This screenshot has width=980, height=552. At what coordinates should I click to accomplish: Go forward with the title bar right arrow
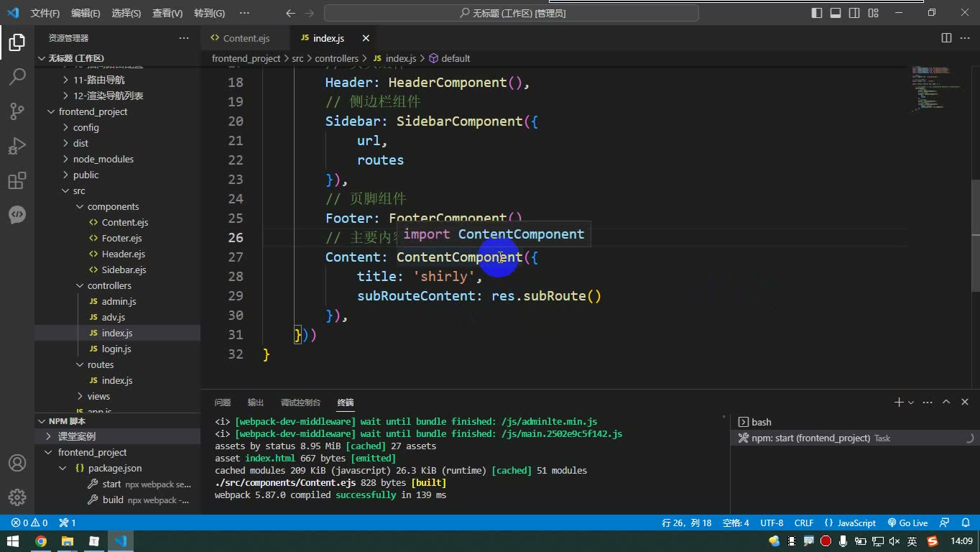point(310,13)
